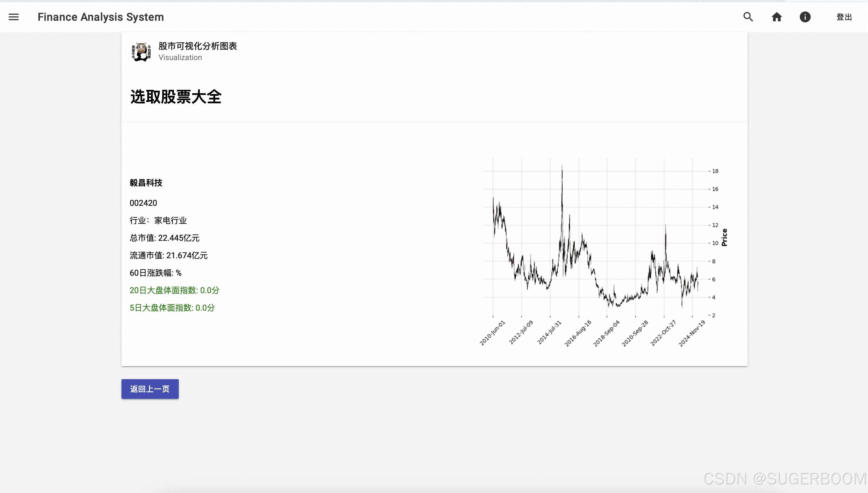Screen dimensions: 868x493
Task: Open the info circle icon
Action: (805, 17)
